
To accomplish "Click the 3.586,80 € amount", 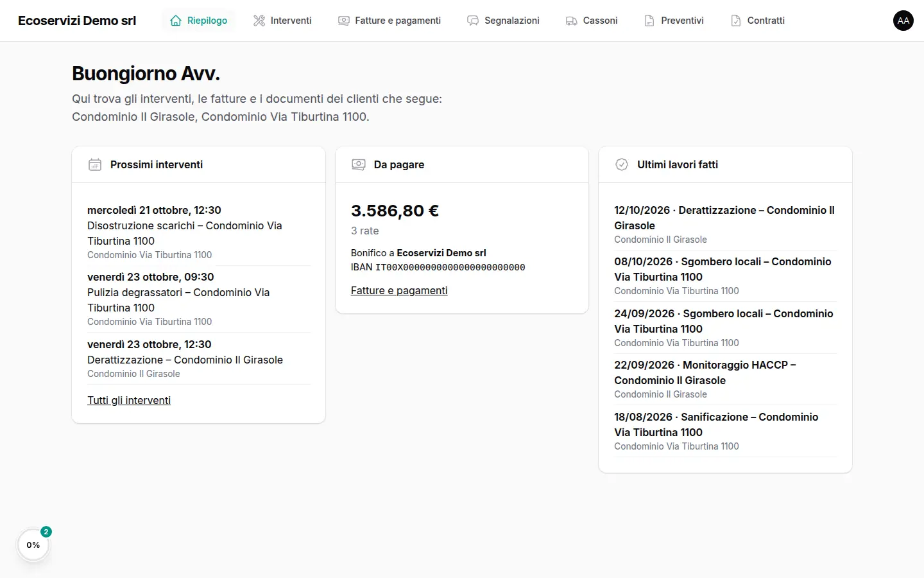I will [x=395, y=211].
